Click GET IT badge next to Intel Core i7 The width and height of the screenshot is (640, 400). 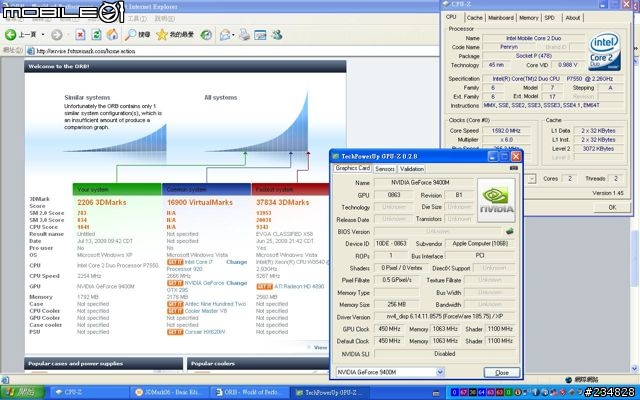pos(175,262)
